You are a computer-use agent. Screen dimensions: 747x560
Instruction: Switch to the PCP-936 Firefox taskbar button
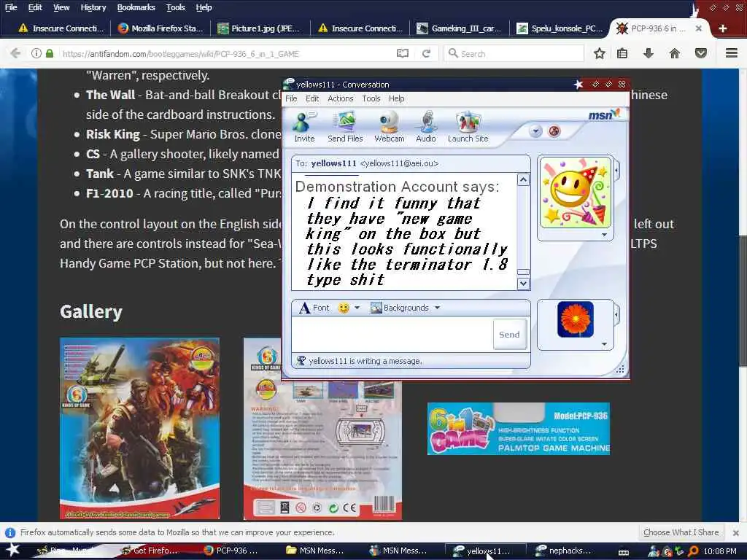231,551
